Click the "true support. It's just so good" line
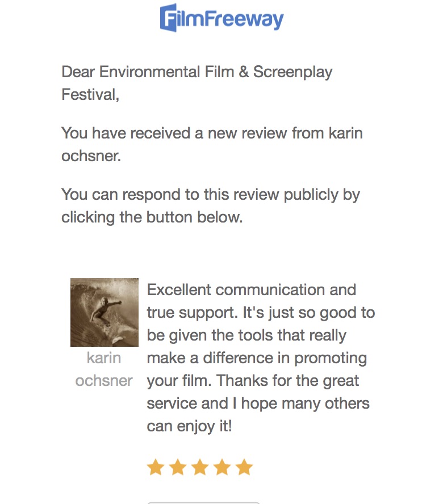 coord(261,313)
